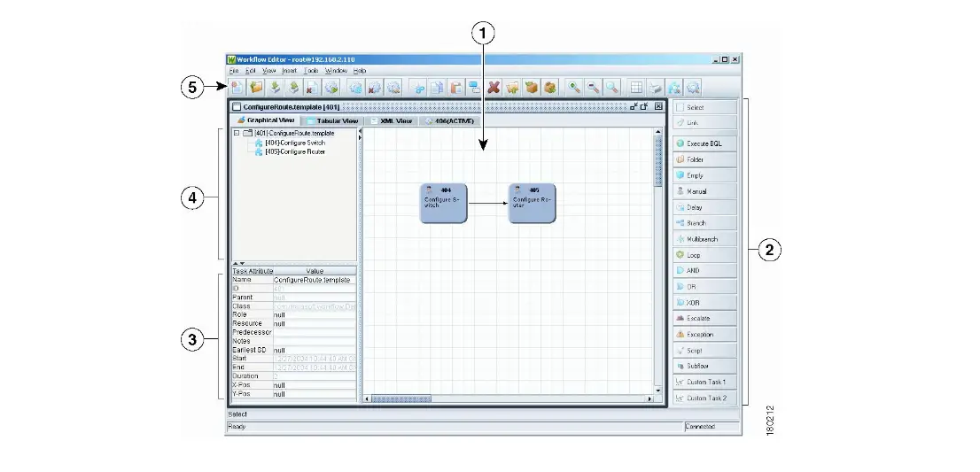Switch to the 406(ACTIVE) tab
980x472 pixels.
[x=449, y=121]
